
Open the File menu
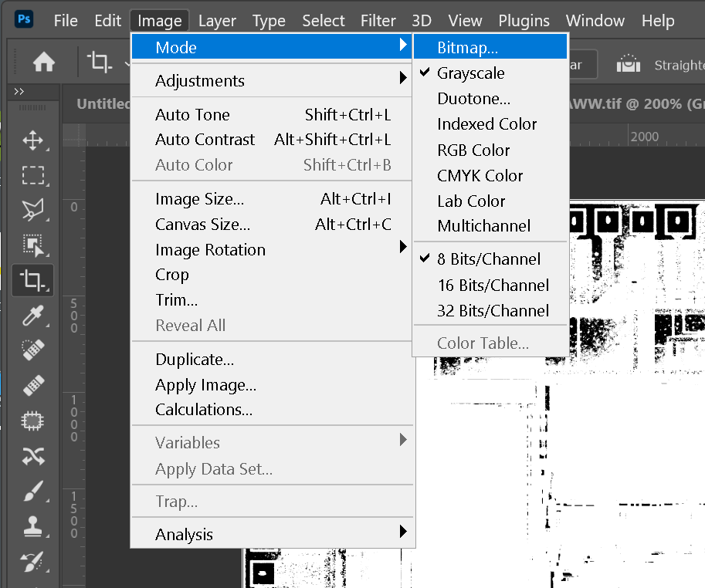pos(66,21)
